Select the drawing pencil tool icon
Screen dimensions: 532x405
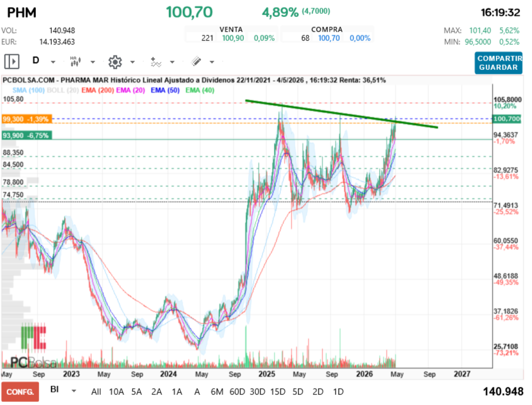[x=196, y=61]
